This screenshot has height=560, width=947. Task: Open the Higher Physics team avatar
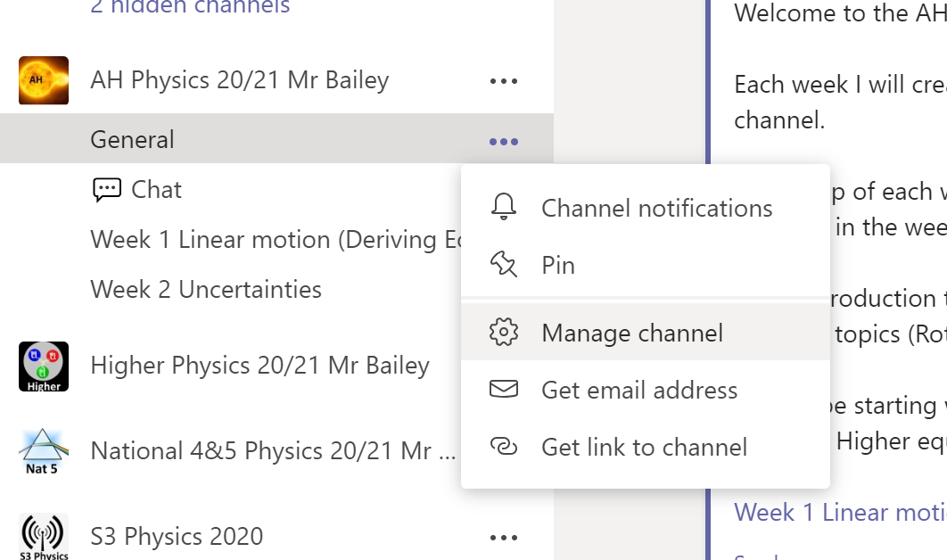[x=44, y=366]
